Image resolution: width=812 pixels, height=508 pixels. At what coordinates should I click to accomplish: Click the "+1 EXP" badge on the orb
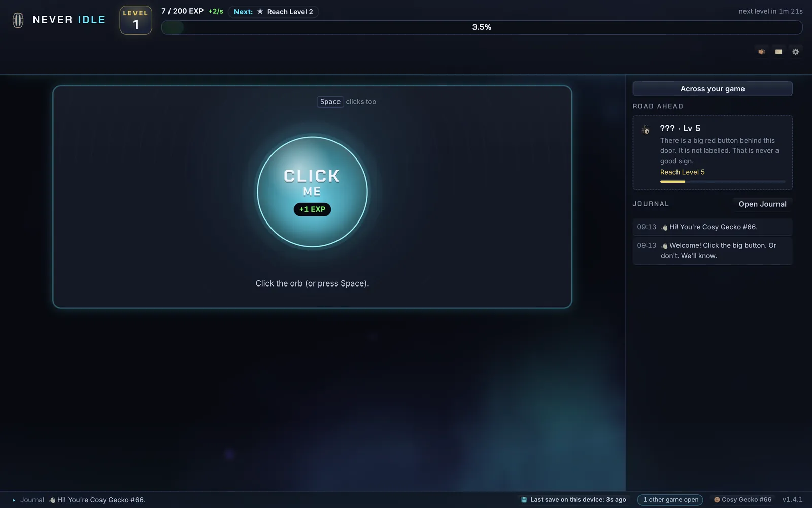click(312, 209)
